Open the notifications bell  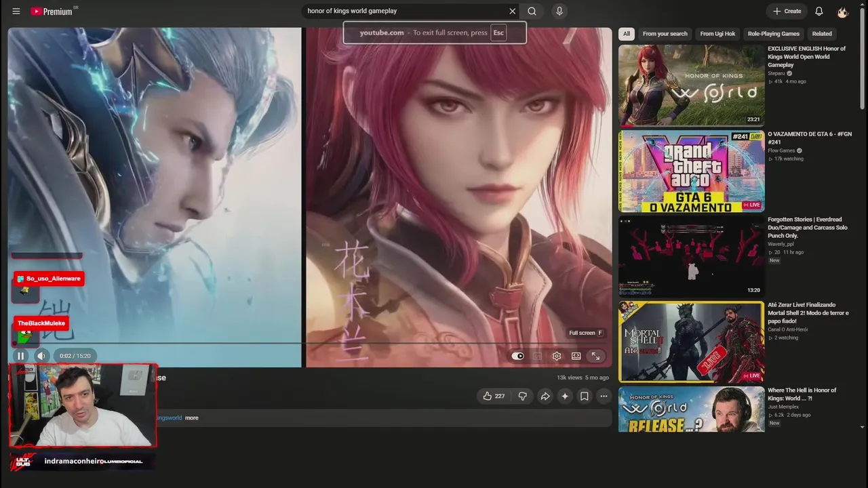tap(819, 11)
